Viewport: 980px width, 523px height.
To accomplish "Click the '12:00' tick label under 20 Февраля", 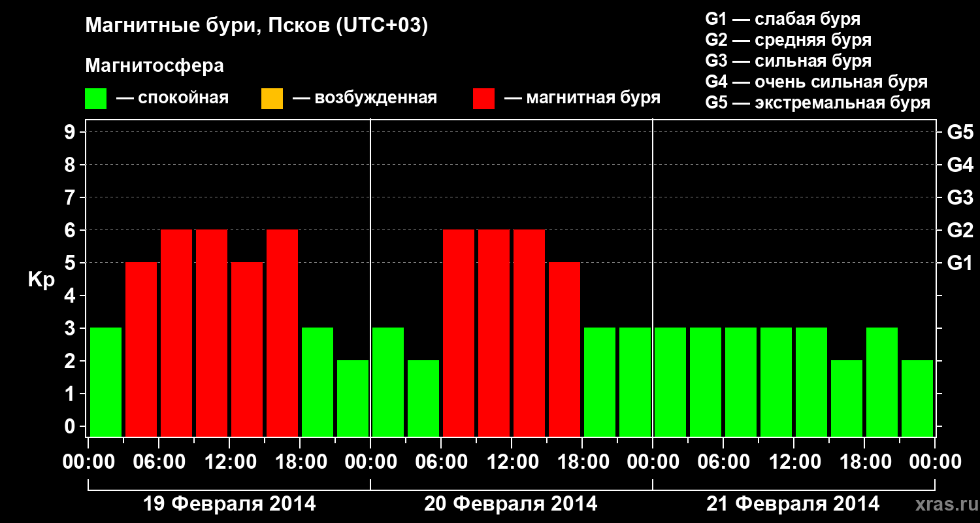I will [x=512, y=462].
